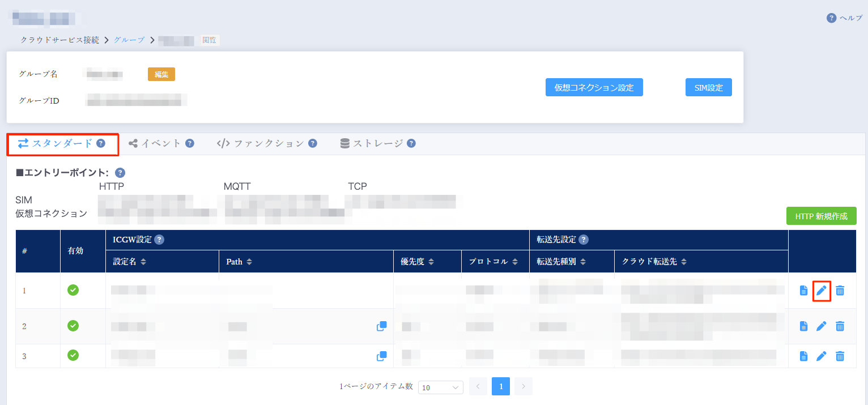Select page 1 in pagination
The image size is (868, 405).
pos(500,386)
